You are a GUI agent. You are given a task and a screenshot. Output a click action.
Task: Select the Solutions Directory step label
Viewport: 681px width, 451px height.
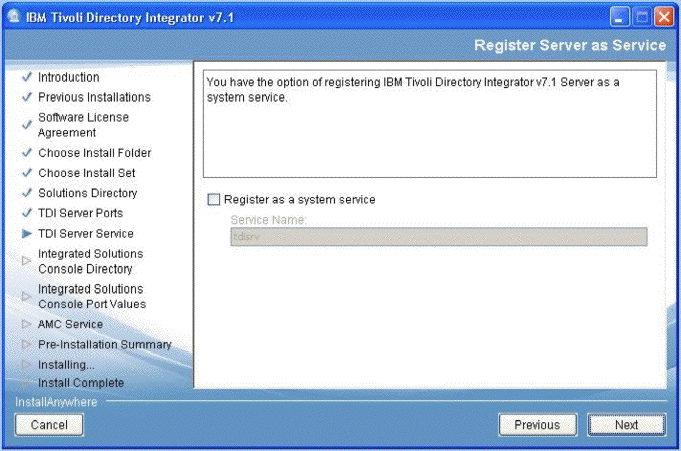(88, 193)
